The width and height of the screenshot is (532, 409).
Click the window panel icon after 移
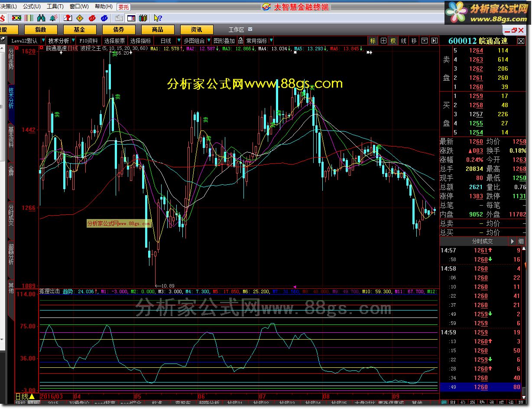[x=424, y=41]
